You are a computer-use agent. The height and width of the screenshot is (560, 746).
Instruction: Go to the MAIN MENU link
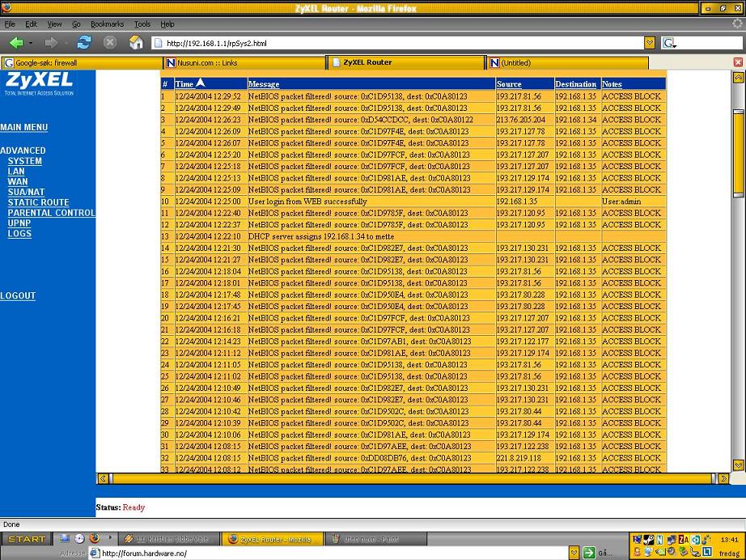pyautogui.click(x=23, y=127)
